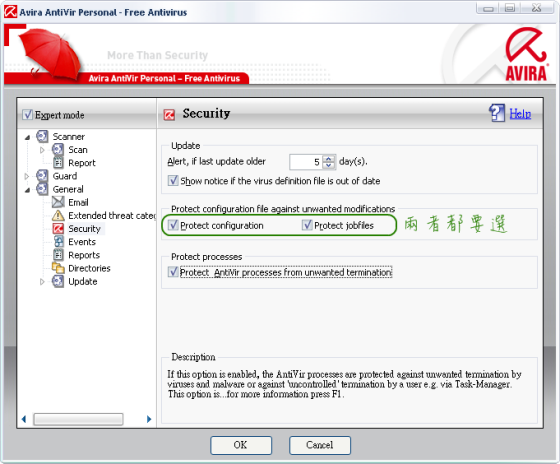560x464 pixels.
Task: Expand the Scan tree node
Action: 42,150
